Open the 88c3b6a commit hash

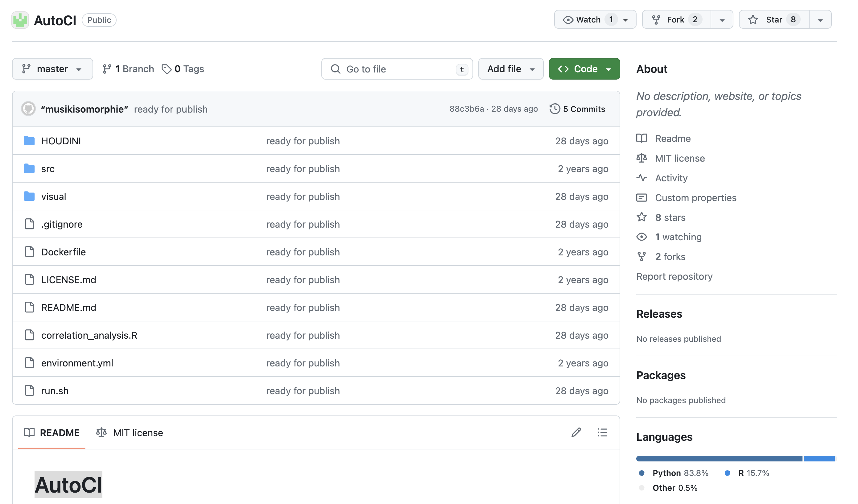466,109
